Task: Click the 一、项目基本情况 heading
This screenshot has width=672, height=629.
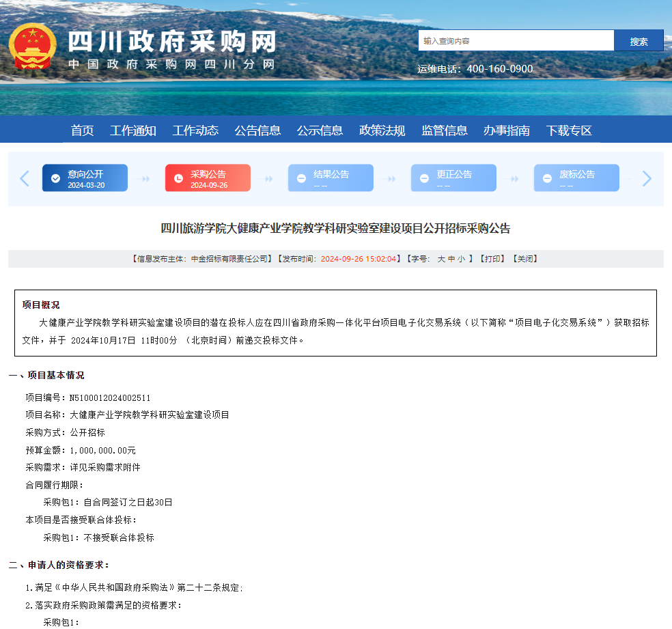Action: [46, 375]
